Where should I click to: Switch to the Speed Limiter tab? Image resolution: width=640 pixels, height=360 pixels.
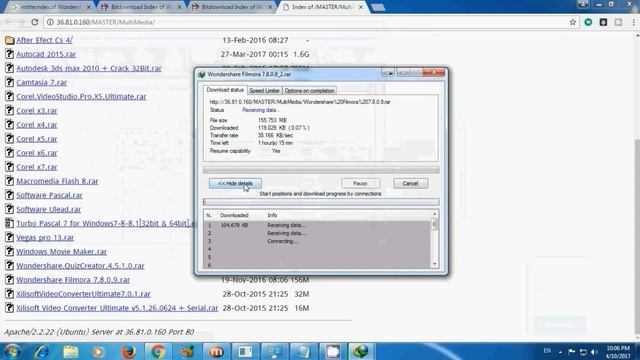click(x=264, y=91)
